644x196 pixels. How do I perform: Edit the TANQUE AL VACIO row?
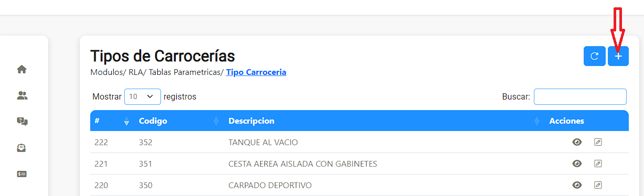pyautogui.click(x=598, y=142)
